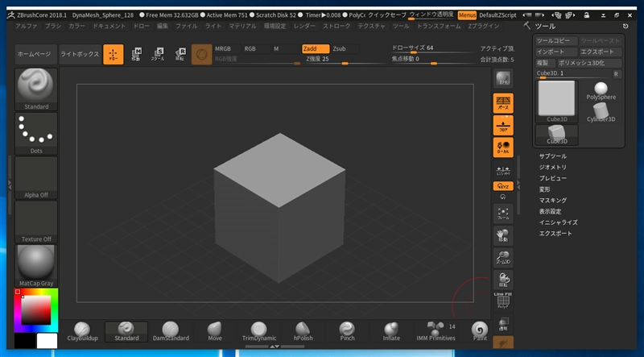Select the Move (移動) gizmo mode icon
Image resolution: width=644 pixels, height=357 pixels.
[x=136, y=54]
